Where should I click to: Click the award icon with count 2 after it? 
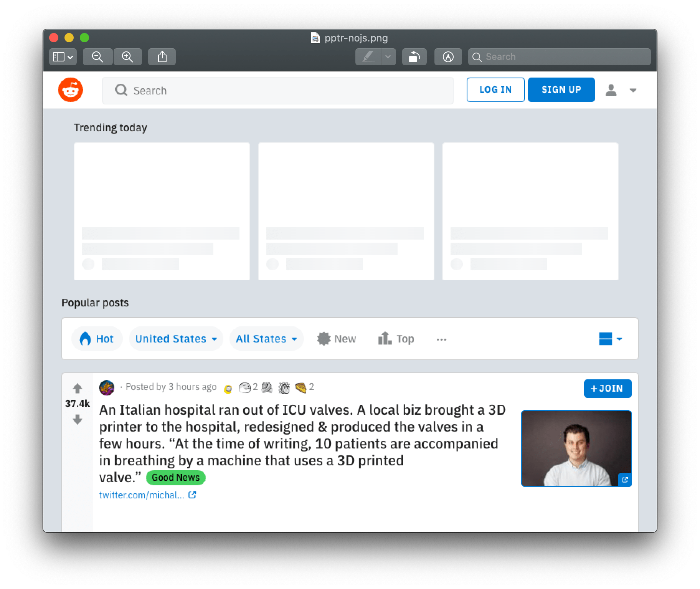tap(245, 388)
